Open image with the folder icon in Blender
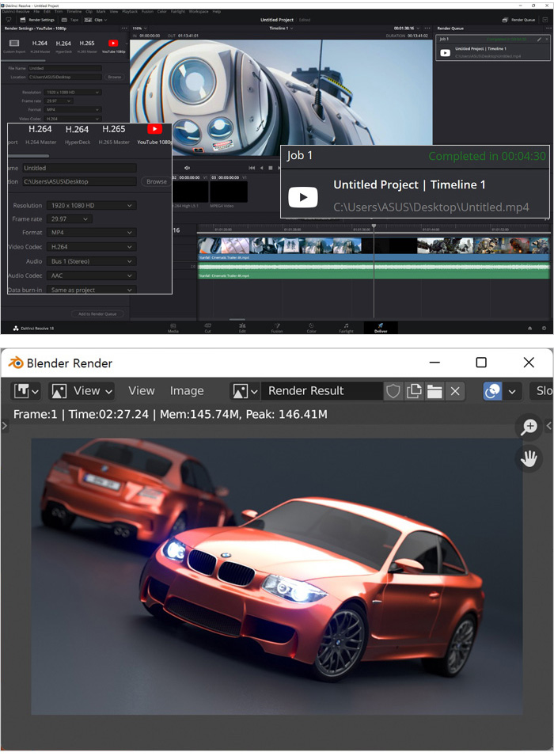 pyautogui.click(x=434, y=391)
